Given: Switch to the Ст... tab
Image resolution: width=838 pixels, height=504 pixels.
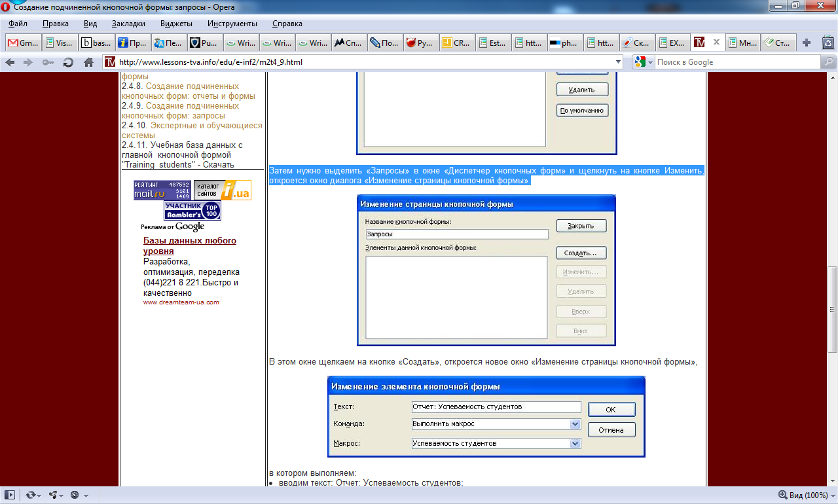Looking at the screenshot, I should coord(780,43).
